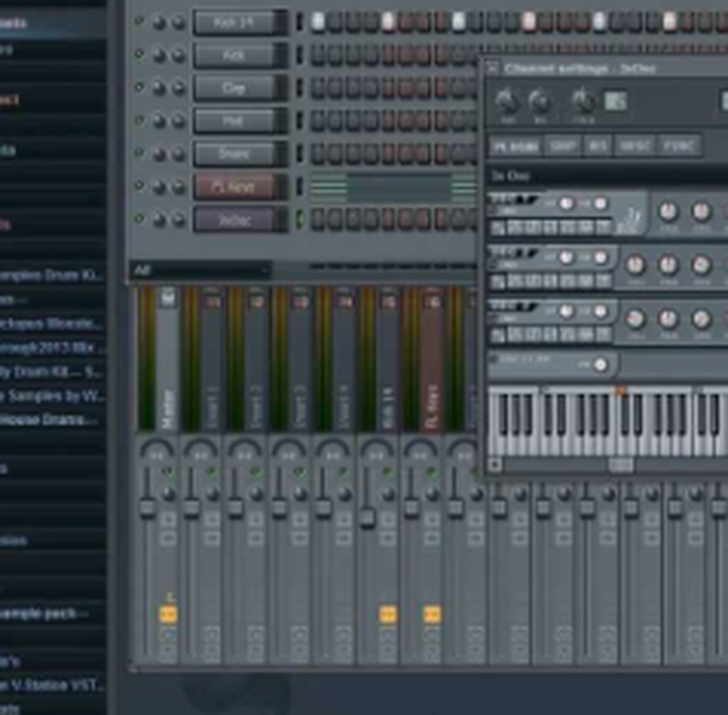The image size is (728, 715).
Task: Click the Snare channel volume knob
Action: [x=178, y=154]
